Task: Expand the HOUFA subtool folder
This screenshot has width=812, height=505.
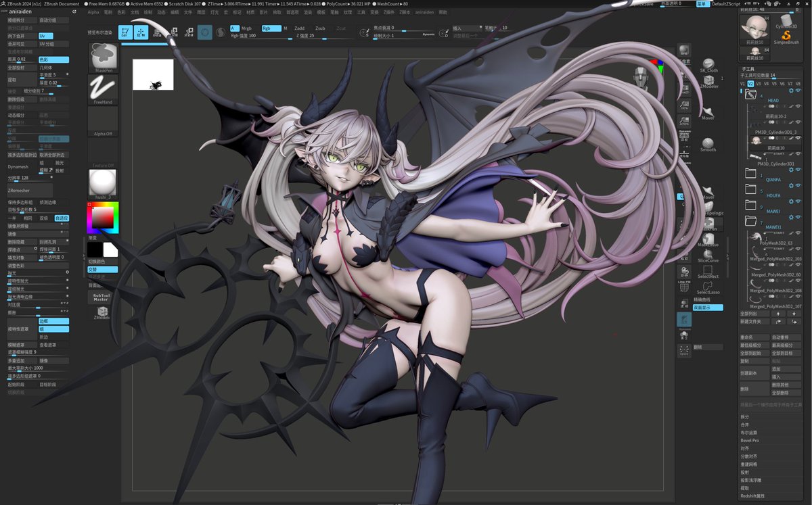Action: 750,189
